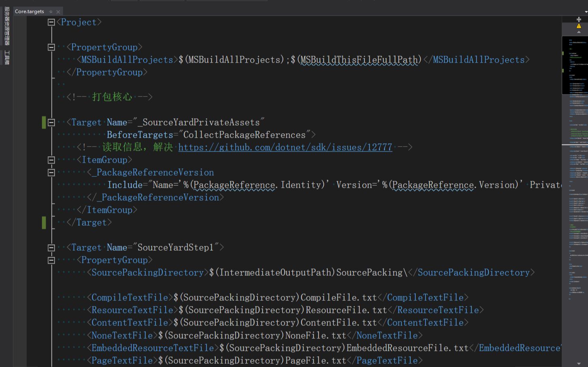Screen dimensions: 588x367
Task: Click the closing </SourcePackingDirectory> tag
Action: click(x=471, y=273)
